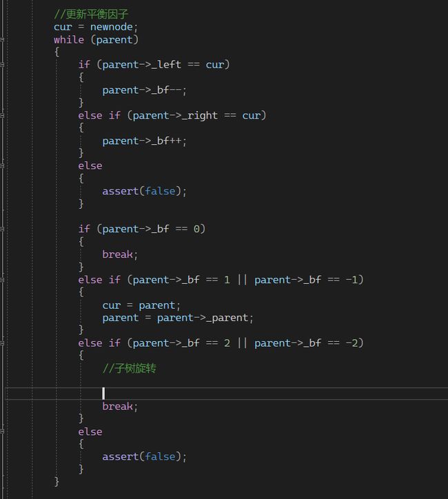Click the -2 literal in the condition
This screenshot has width=448, height=499.
click(x=352, y=343)
